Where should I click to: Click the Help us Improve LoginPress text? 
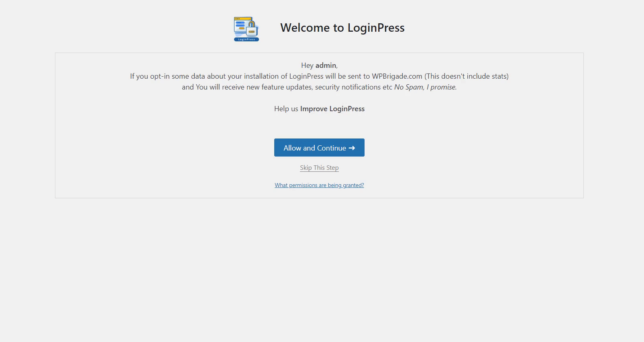coord(319,109)
